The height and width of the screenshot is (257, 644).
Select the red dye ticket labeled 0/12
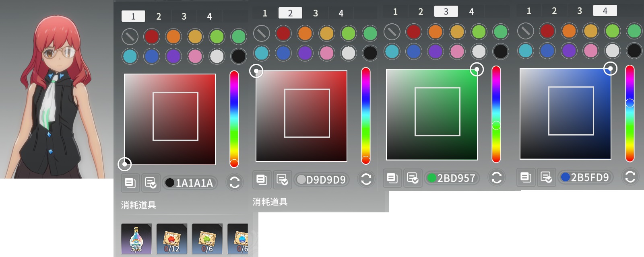172,239
